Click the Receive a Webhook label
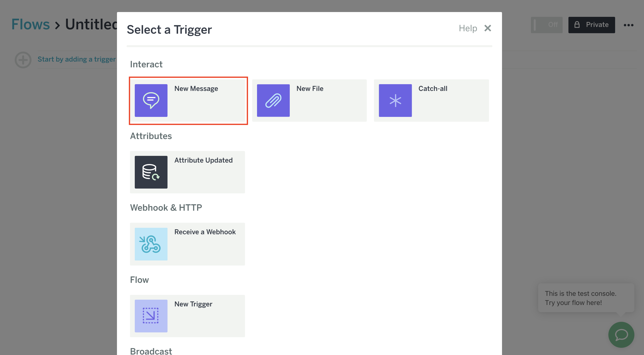The width and height of the screenshot is (644, 355). [205, 232]
